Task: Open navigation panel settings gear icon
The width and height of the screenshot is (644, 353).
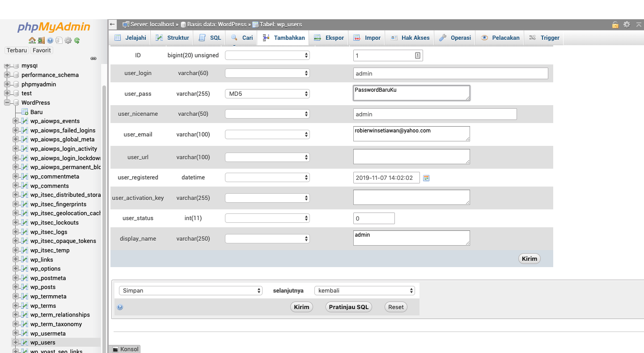Action: point(68,41)
